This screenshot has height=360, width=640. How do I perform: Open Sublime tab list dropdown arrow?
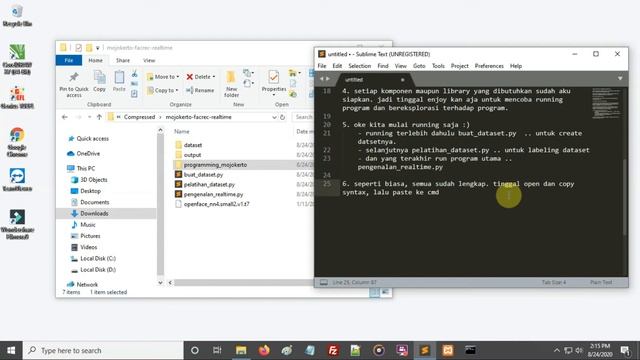[620, 78]
